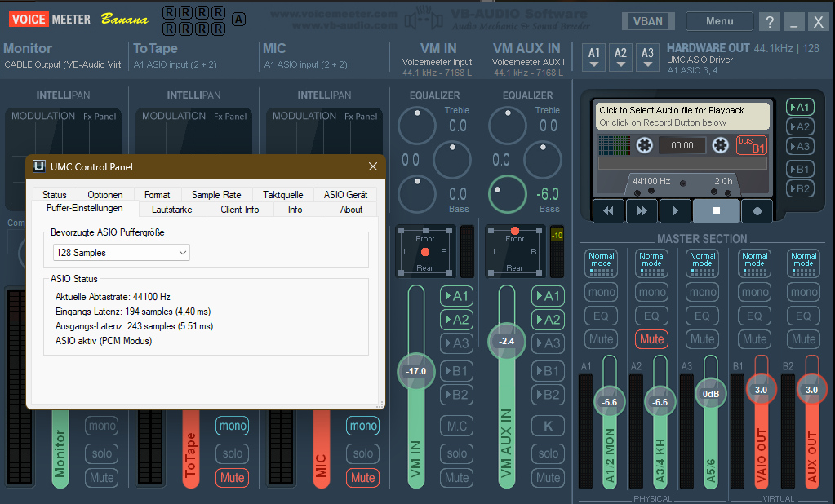
Task: Toggle recorder output to B2 bus
Action: [800, 188]
